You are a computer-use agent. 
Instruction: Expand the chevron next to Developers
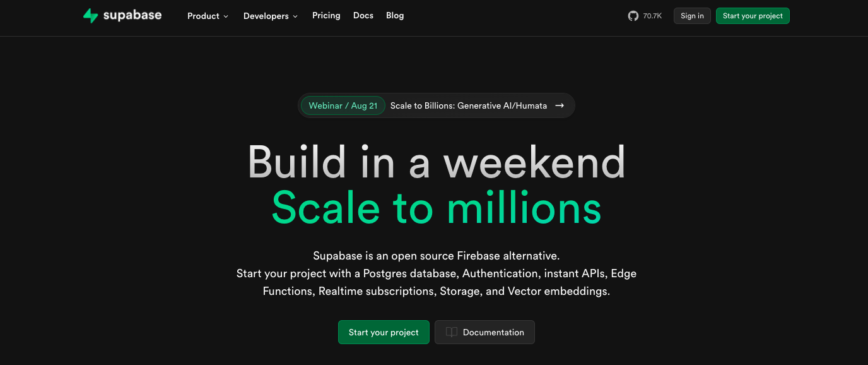click(x=295, y=16)
